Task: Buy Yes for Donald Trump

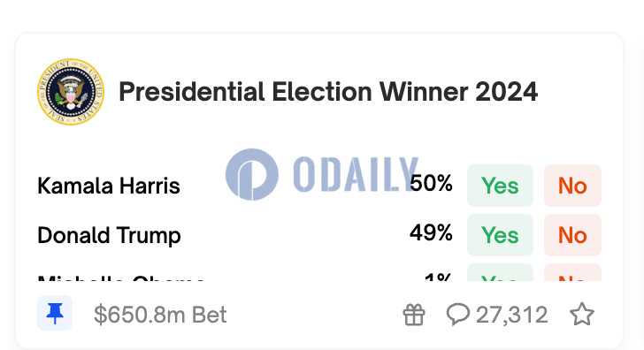Action: coord(500,235)
